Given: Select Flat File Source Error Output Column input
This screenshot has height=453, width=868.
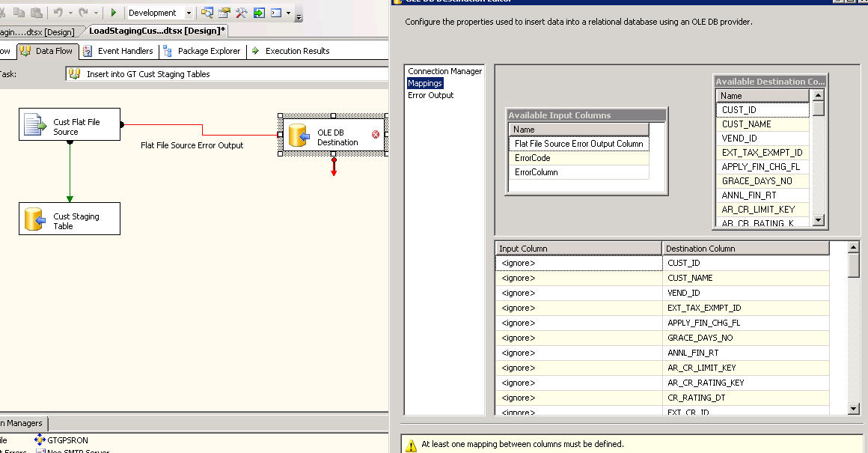Looking at the screenshot, I should 578,144.
